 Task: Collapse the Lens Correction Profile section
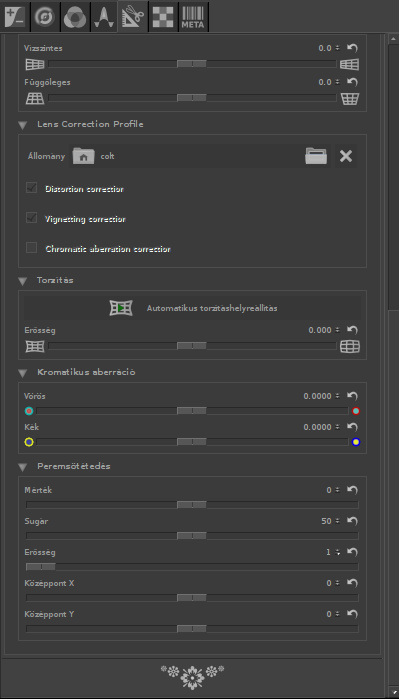pos(23,125)
